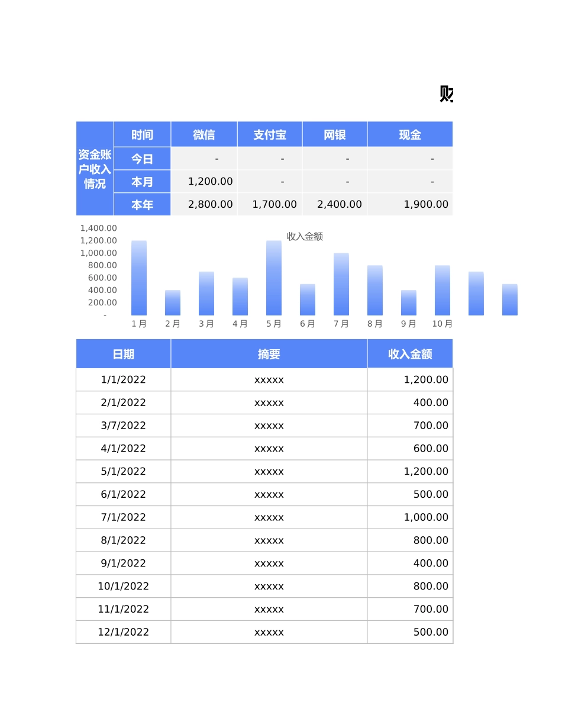Screen dimensions: 562x728
Task: Click the 5月 bar in the chart
Action: click(273, 278)
